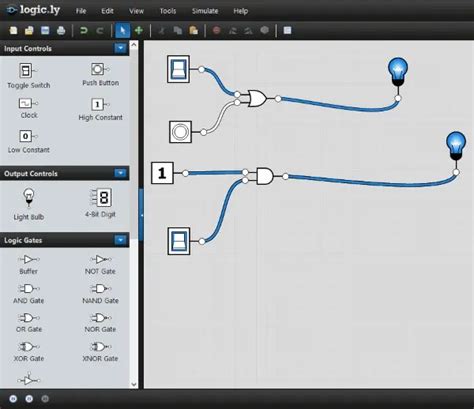The height and width of the screenshot is (409, 474).
Task: Select XNOR Gate from Logic Gates
Action: point(100,351)
